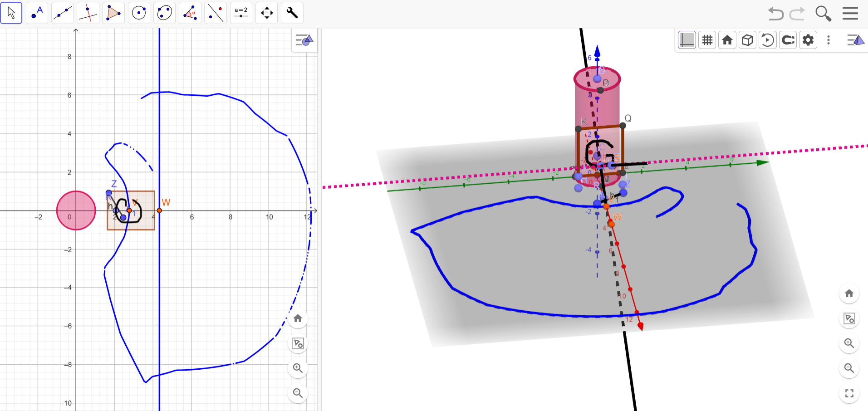Select the Circle with Center tool
Screen dimensions: 868x411
tap(138, 13)
